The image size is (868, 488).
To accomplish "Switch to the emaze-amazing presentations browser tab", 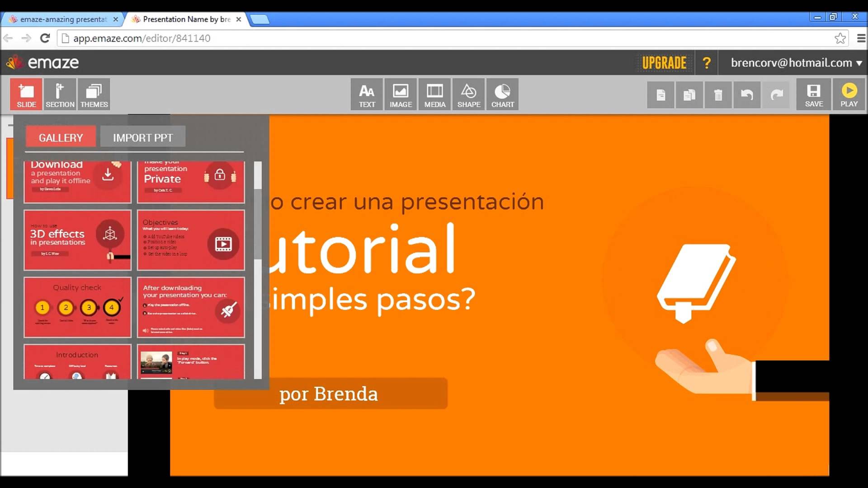I will pyautogui.click(x=63, y=19).
